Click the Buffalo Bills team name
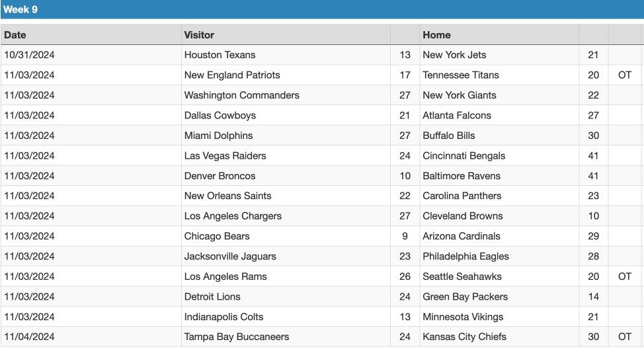Viewport: 644px width, 348px height. (x=449, y=136)
